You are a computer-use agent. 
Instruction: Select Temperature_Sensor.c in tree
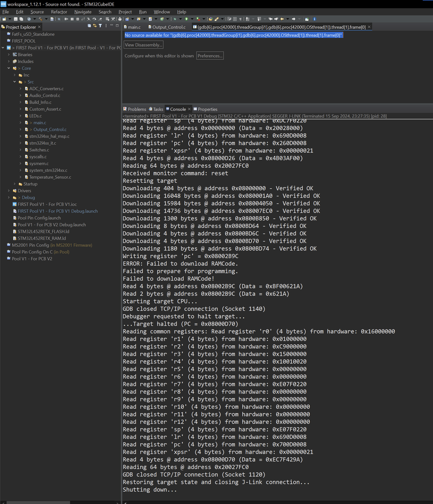pyautogui.click(x=50, y=177)
